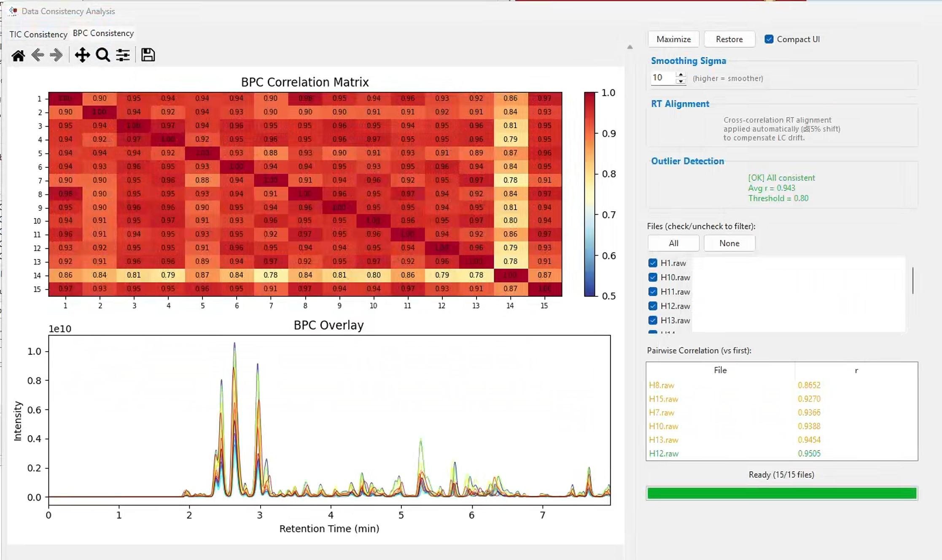Switch to the TIC Consistency tab
The height and width of the screenshot is (560, 942).
(38, 34)
